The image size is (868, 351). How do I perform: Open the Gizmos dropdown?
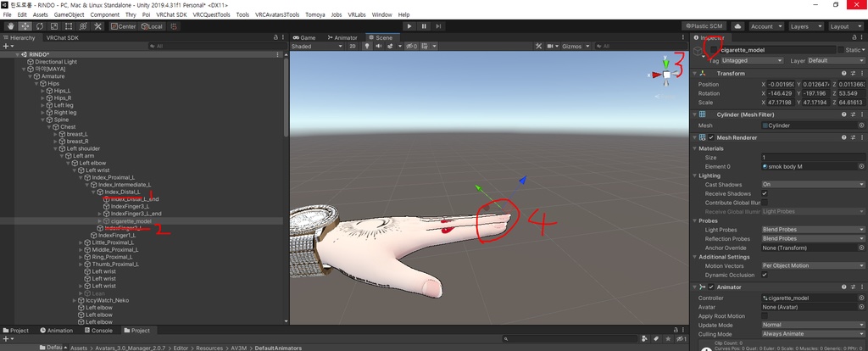[x=576, y=47]
